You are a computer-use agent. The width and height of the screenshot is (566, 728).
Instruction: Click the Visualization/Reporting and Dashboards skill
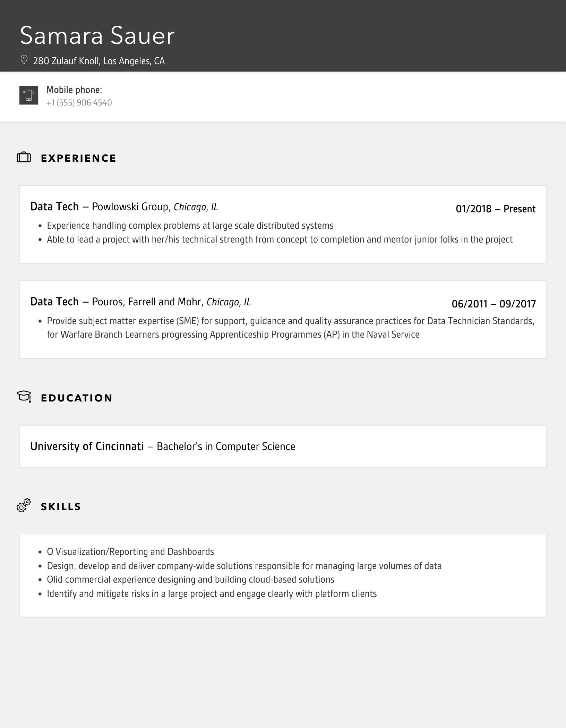(x=130, y=552)
